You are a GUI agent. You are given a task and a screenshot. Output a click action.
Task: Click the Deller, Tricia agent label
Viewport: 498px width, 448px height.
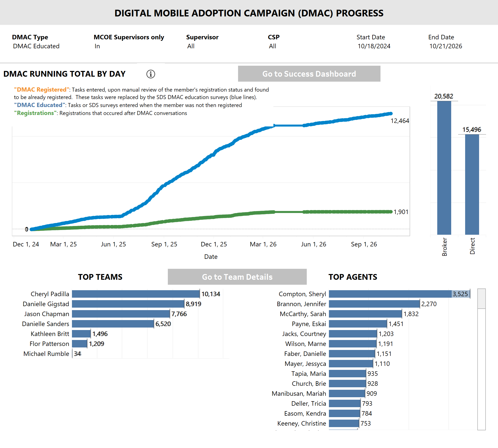(x=309, y=403)
